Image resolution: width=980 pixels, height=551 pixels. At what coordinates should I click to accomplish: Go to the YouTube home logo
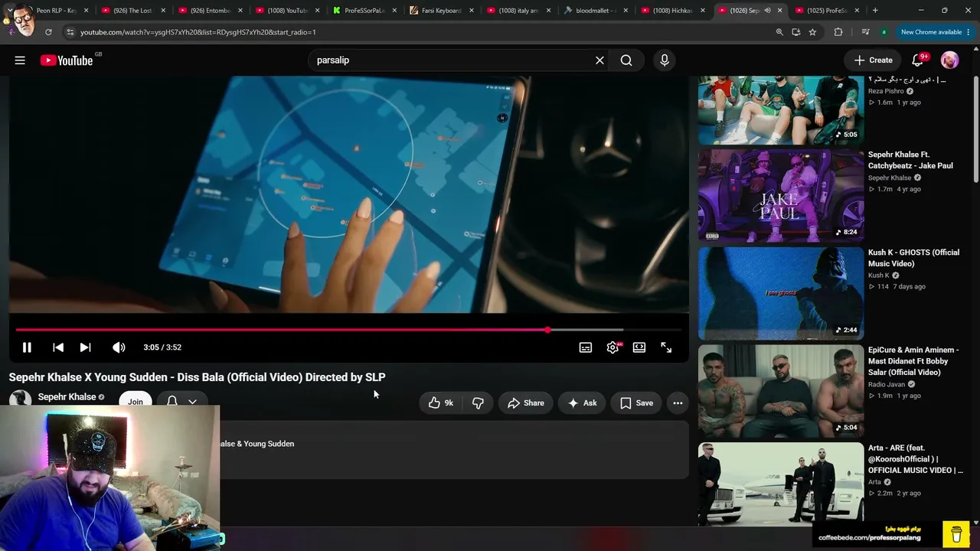67,60
